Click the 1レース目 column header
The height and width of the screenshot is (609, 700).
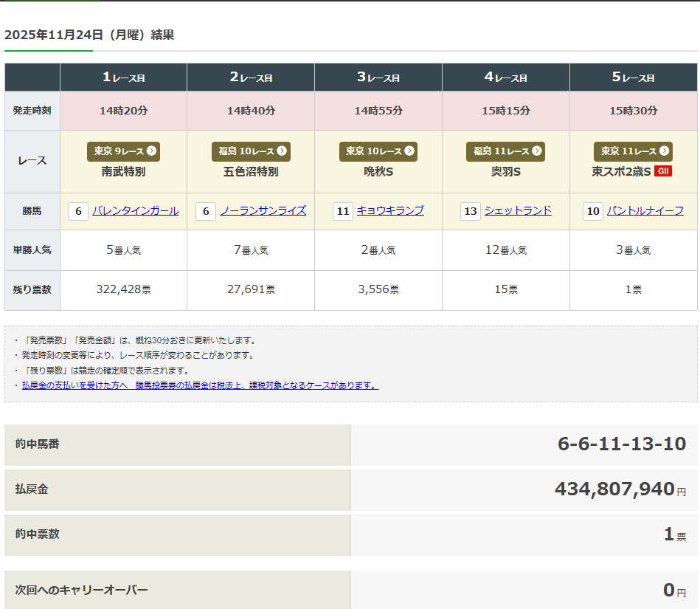(123, 78)
